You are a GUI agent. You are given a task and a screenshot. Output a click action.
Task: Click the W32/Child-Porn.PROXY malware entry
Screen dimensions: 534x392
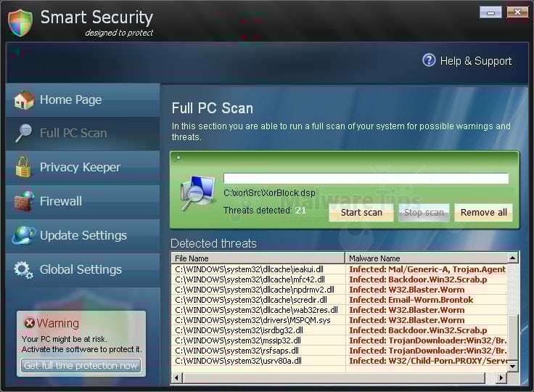tap(428, 361)
